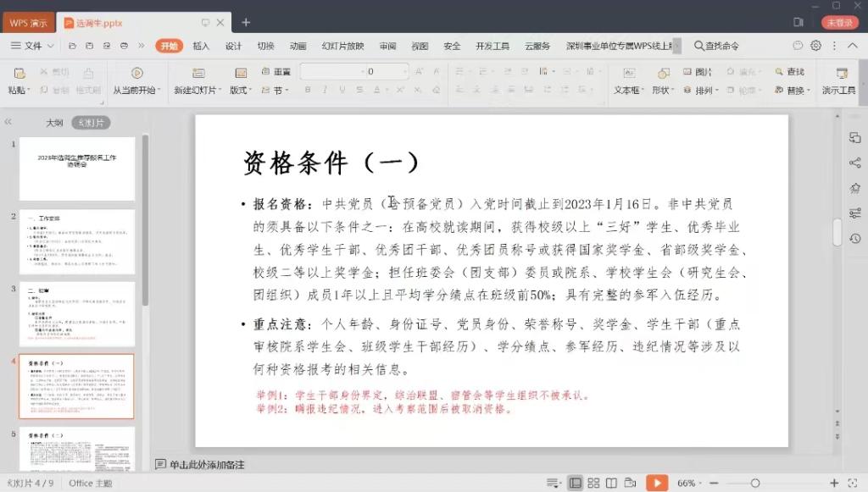Open reading view from the status bar

[x=611, y=483]
